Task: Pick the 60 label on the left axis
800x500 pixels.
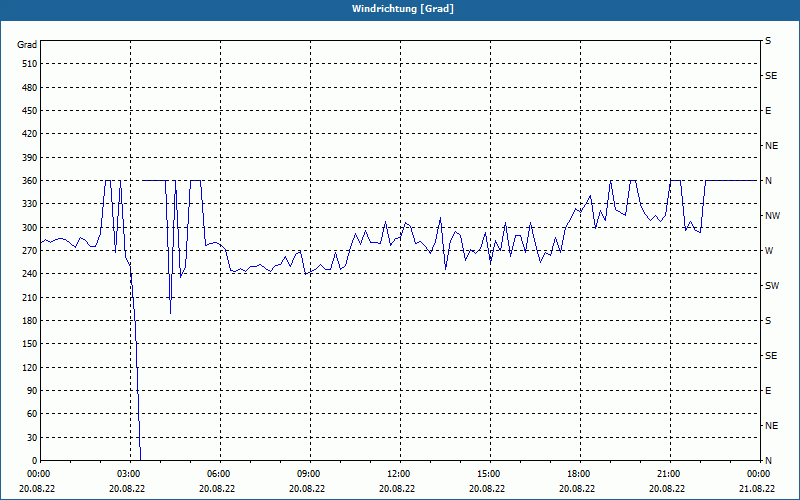Action: 32,414
